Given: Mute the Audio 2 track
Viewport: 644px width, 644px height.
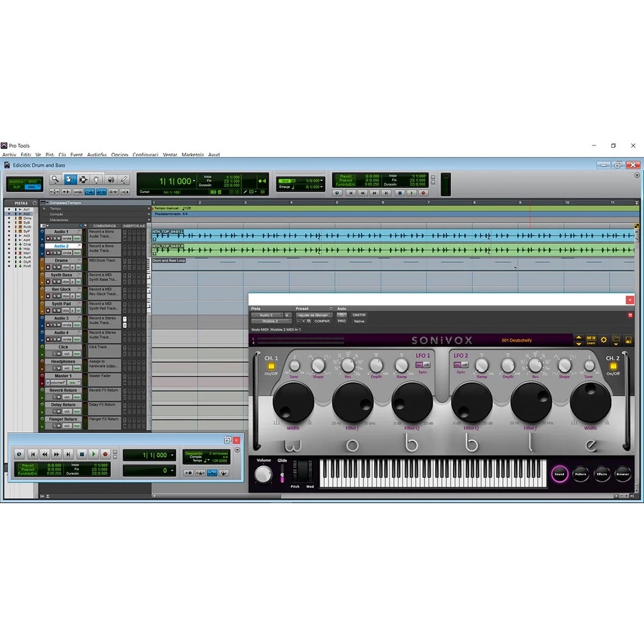Looking at the screenshot, I should pyautogui.click(x=58, y=253).
